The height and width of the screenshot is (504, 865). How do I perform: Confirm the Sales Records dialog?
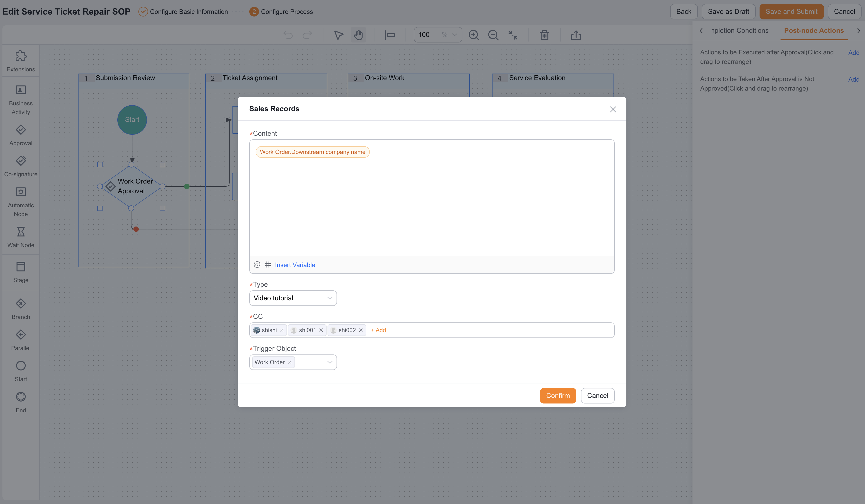pos(558,395)
